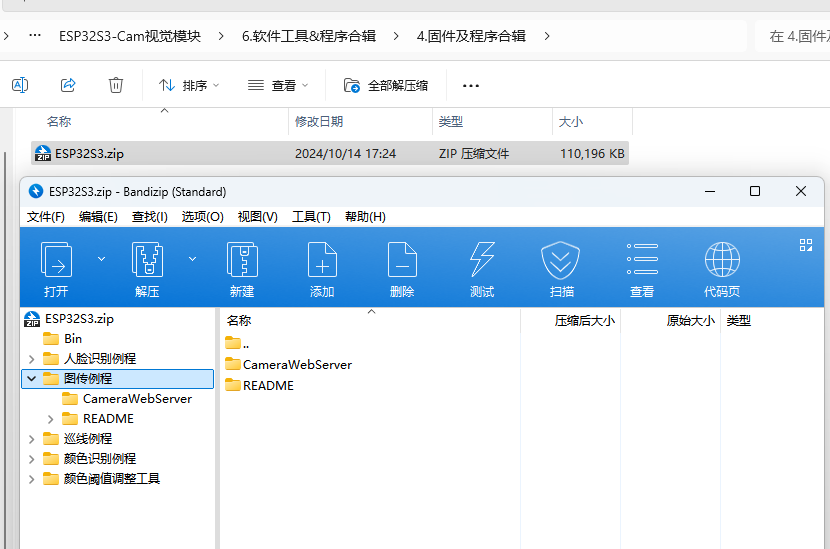The image size is (830, 549).
Task: Open the breadcrumb ellipsis for hidden folders
Action: (x=35, y=36)
